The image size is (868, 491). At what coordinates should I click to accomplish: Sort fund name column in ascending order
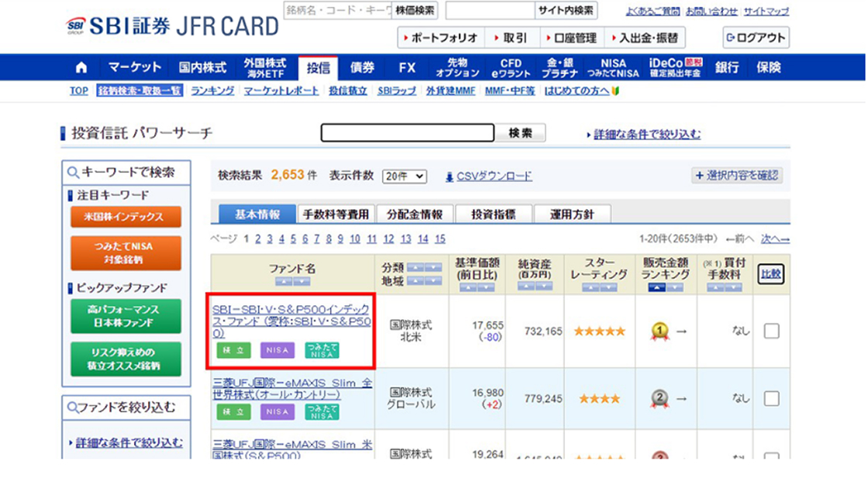pos(283,281)
